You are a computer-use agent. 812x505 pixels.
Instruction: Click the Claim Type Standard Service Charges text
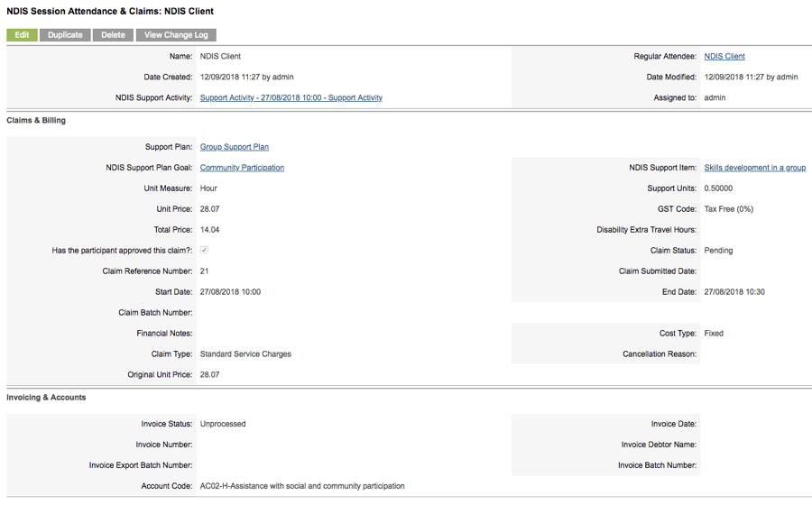(245, 353)
